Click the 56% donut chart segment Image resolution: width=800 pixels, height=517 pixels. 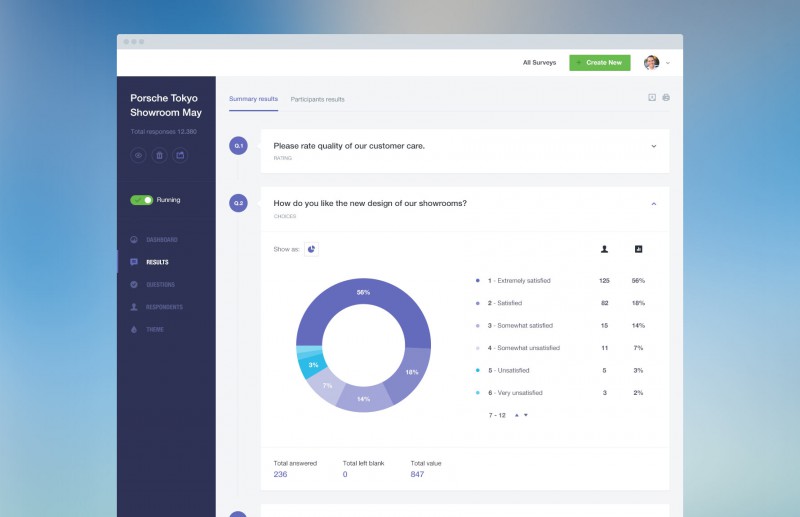[363, 293]
